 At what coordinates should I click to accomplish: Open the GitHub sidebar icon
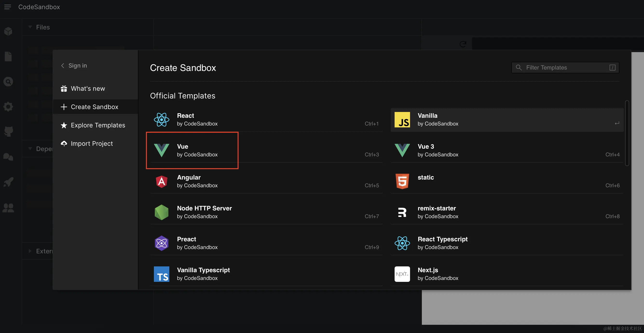[x=8, y=131]
